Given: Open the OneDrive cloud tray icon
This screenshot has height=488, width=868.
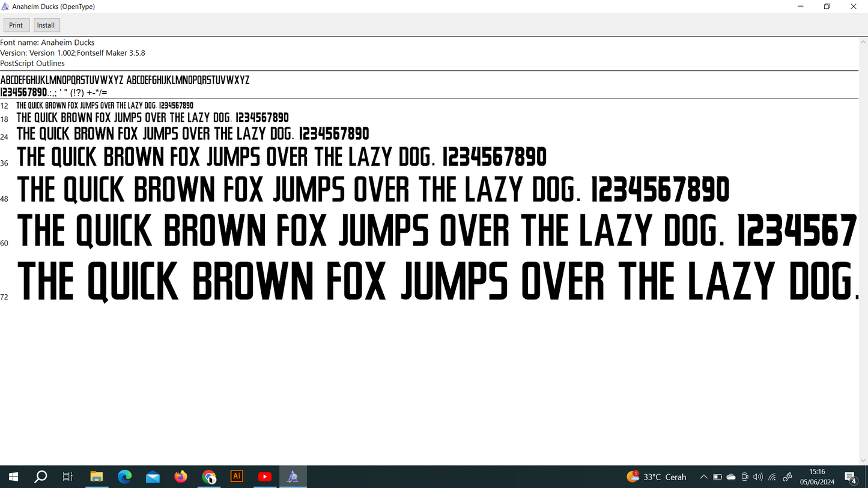Looking at the screenshot, I should click(x=731, y=477).
